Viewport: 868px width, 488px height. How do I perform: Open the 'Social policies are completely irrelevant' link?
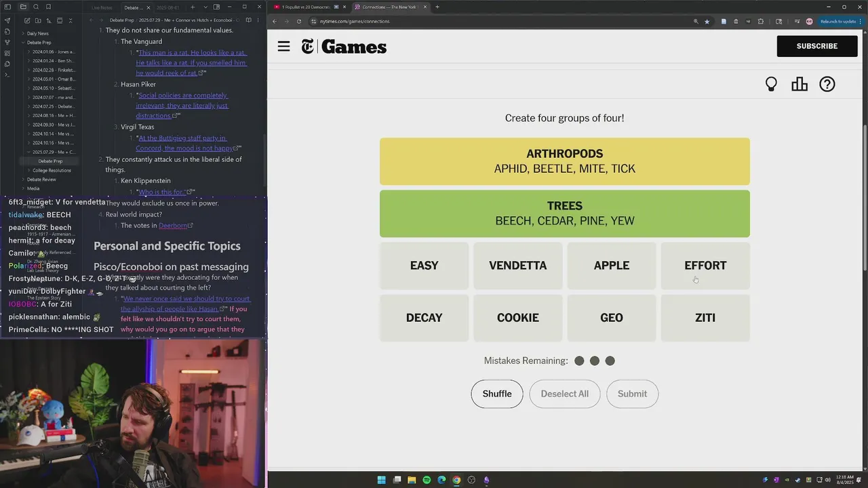183,105
